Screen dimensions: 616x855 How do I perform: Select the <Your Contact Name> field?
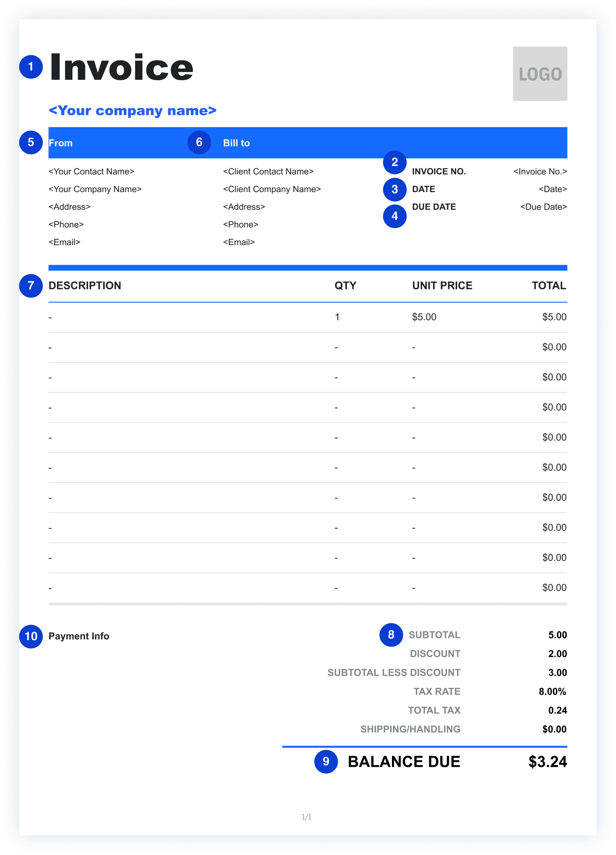coord(91,172)
